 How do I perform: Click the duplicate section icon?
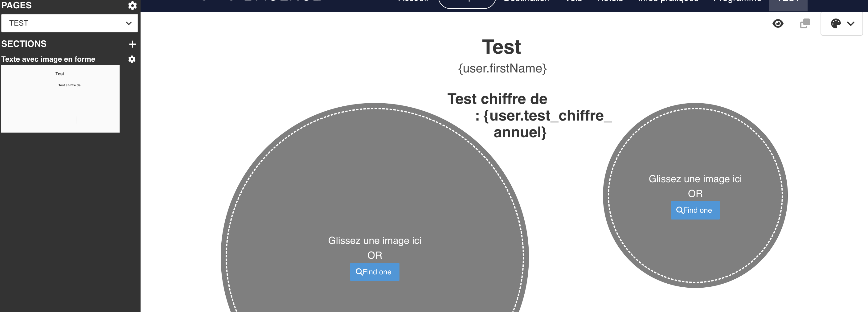[x=805, y=24]
